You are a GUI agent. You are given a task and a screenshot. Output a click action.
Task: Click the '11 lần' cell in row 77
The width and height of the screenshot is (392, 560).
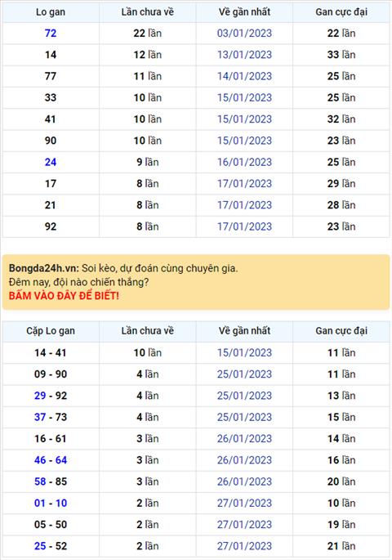click(147, 76)
